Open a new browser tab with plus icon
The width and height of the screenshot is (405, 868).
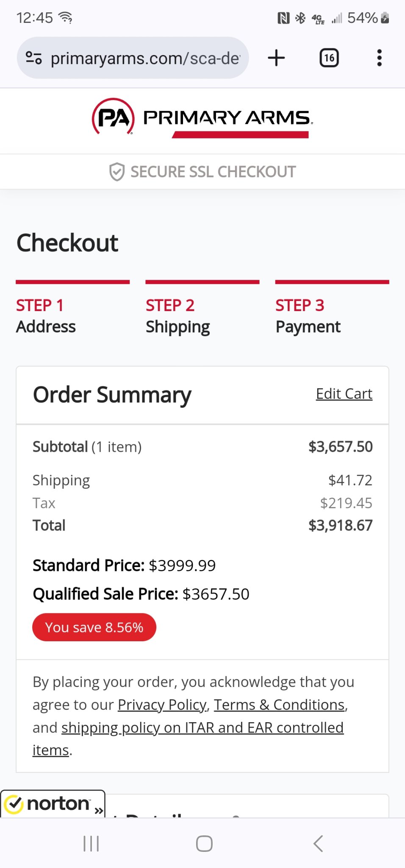point(276,58)
